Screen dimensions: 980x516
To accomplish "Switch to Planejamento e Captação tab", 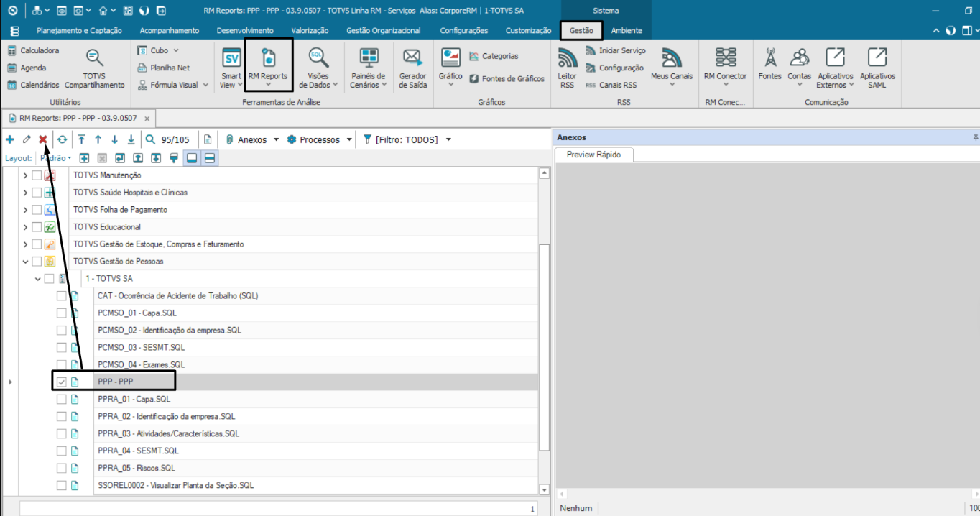I will (x=79, y=30).
